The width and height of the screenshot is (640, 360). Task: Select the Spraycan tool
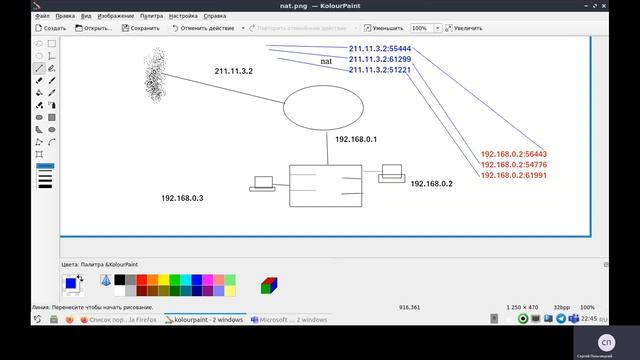tap(52, 105)
